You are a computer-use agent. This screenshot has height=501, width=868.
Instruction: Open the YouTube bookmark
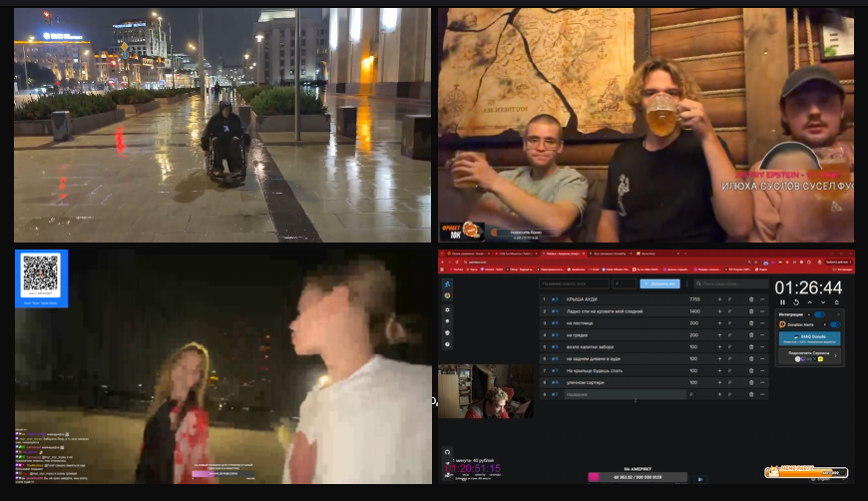tap(457, 269)
